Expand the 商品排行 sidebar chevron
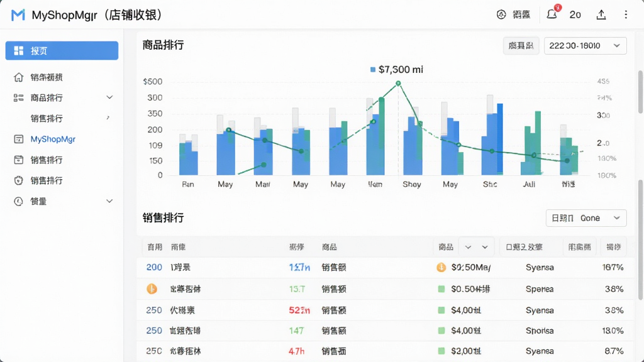The image size is (644, 362). point(109,97)
